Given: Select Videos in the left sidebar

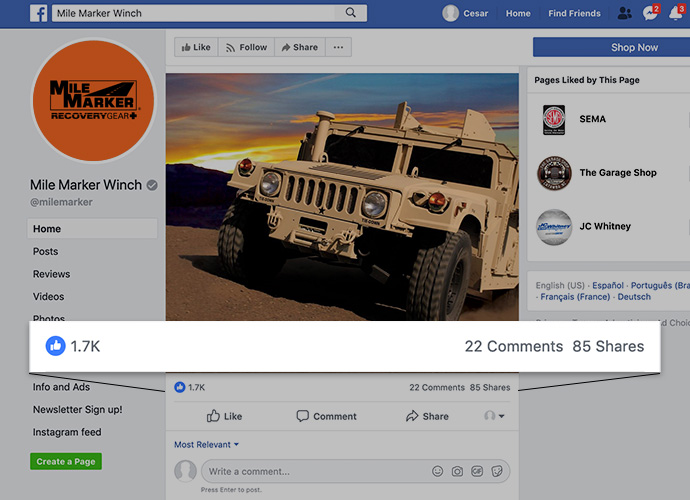Looking at the screenshot, I should pos(48,297).
